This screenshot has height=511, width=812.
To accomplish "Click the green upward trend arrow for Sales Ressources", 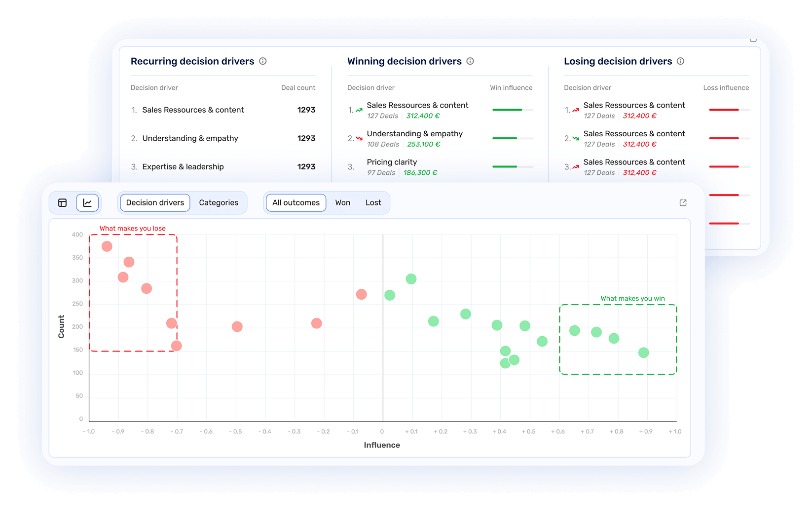I will pos(359,110).
